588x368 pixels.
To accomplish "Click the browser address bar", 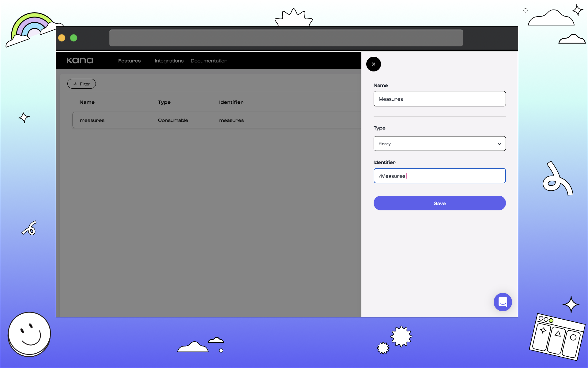I will 286,38.
